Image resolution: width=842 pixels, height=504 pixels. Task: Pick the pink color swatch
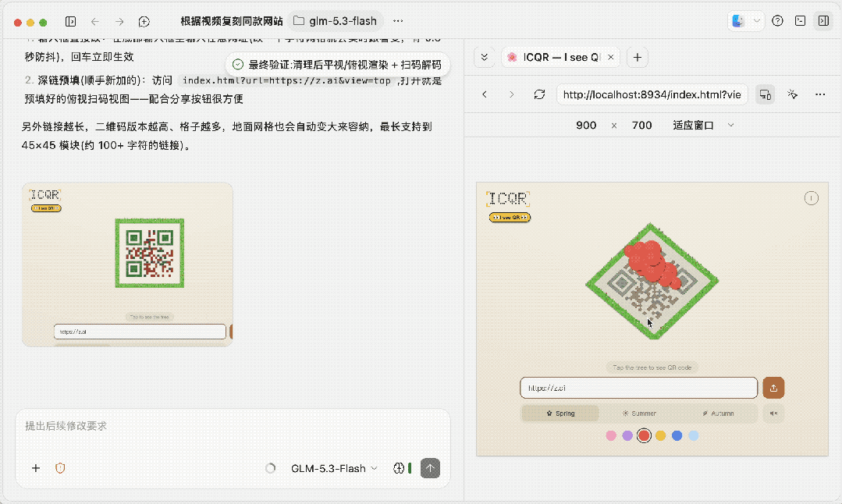tap(611, 436)
